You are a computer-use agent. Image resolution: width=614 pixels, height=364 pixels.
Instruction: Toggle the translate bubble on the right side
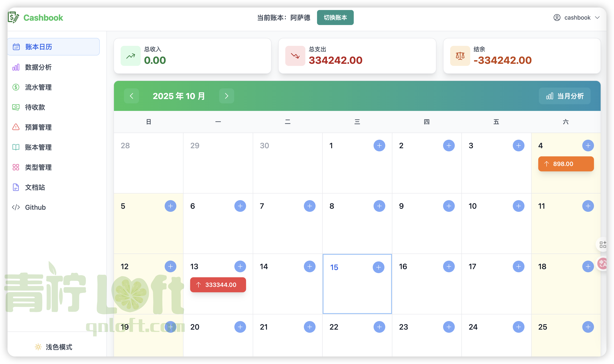point(603,264)
